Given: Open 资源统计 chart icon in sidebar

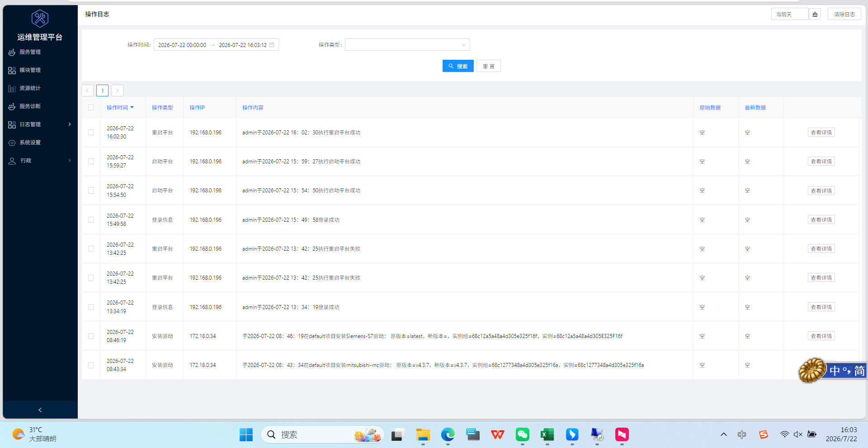Looking at the screenshot, I should [x=12, y=88].
